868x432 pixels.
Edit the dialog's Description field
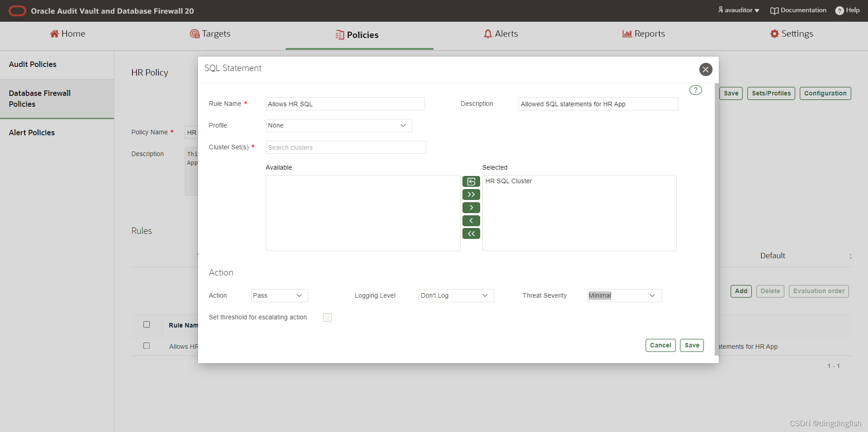[598, 104]
